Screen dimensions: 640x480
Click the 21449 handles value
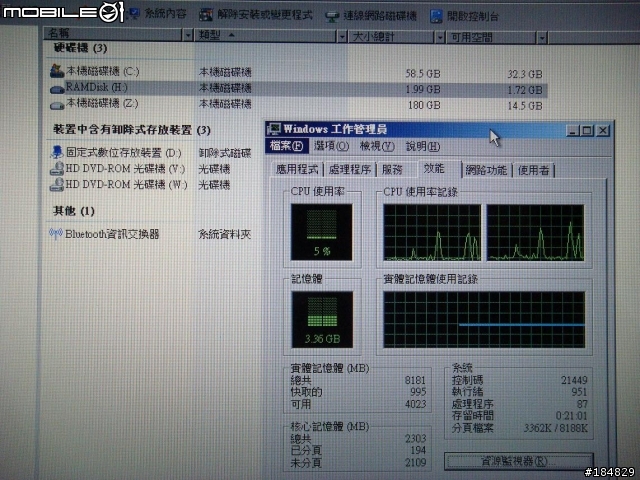574,380
